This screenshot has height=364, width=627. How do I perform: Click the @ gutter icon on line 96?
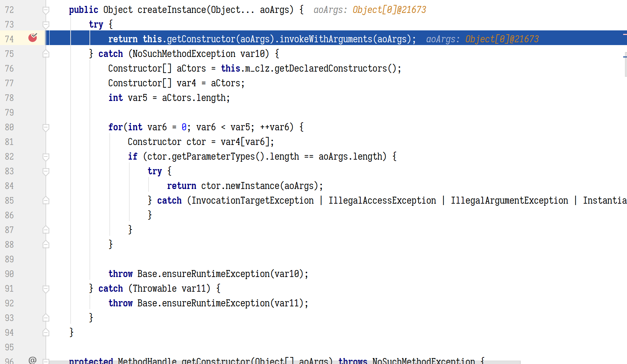coord(33,360)
